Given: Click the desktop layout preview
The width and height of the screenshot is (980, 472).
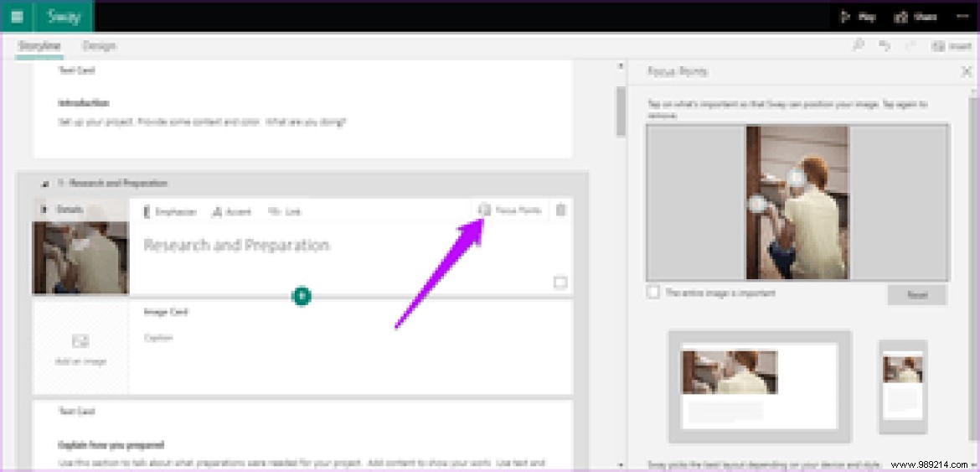Looking at the screenshot, I should [760, 386].
